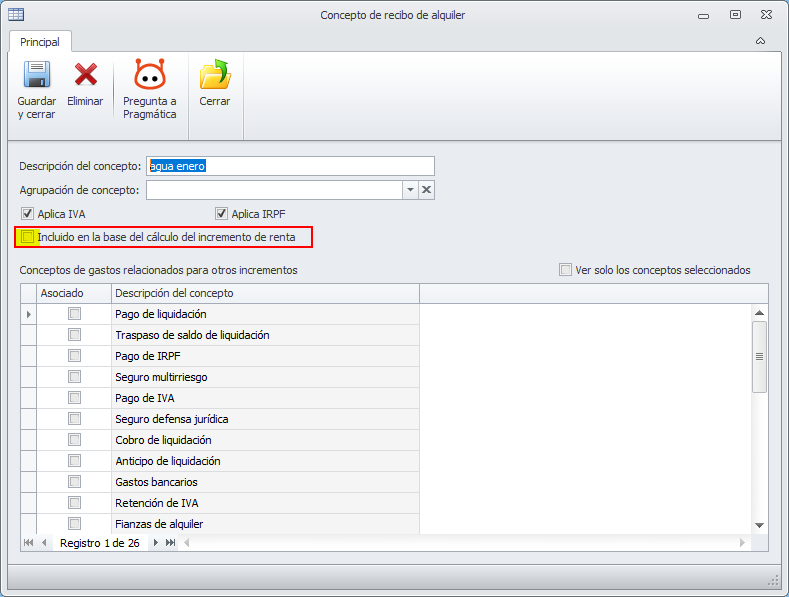
Task: Check Asociado for Seguro multirriesgo
Action: (x=74, y=377)
